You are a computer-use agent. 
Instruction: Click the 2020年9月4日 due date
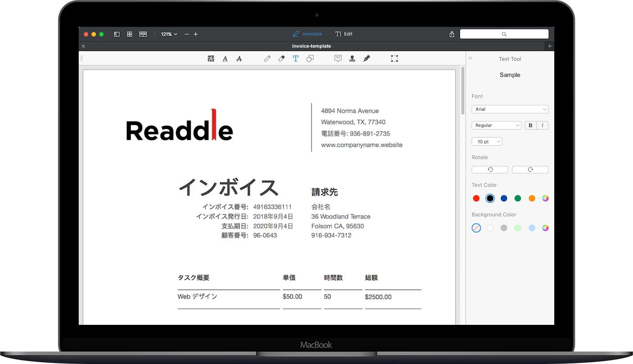[x=273, y=226]
